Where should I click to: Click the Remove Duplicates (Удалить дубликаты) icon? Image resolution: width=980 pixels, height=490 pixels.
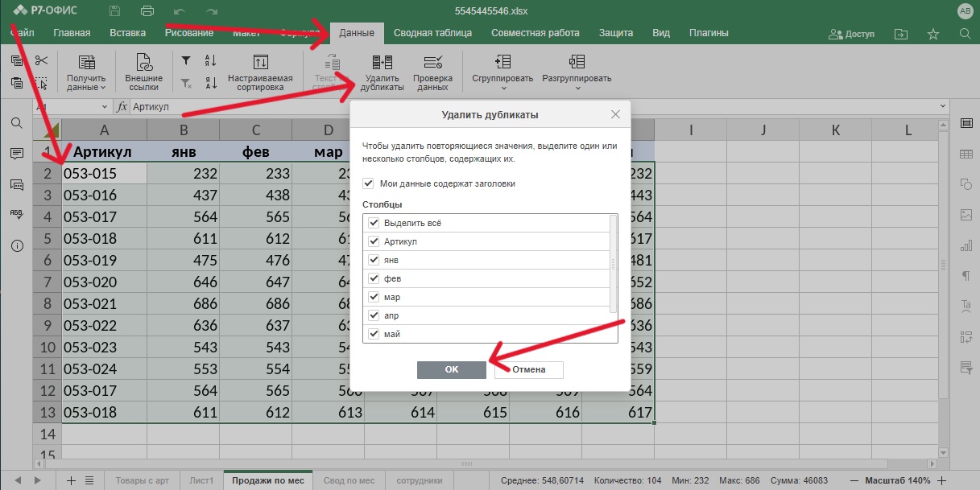point(382,63)
